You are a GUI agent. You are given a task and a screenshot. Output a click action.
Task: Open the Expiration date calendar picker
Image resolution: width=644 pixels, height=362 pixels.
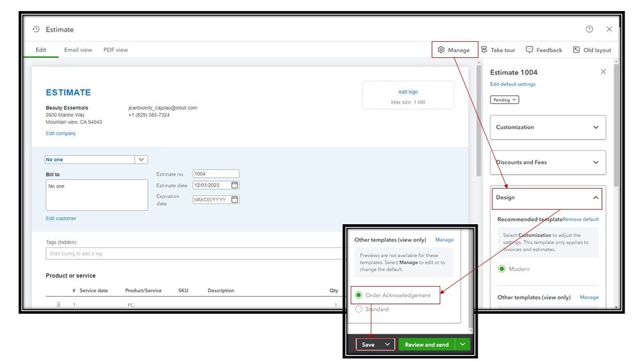click(235, 200)
